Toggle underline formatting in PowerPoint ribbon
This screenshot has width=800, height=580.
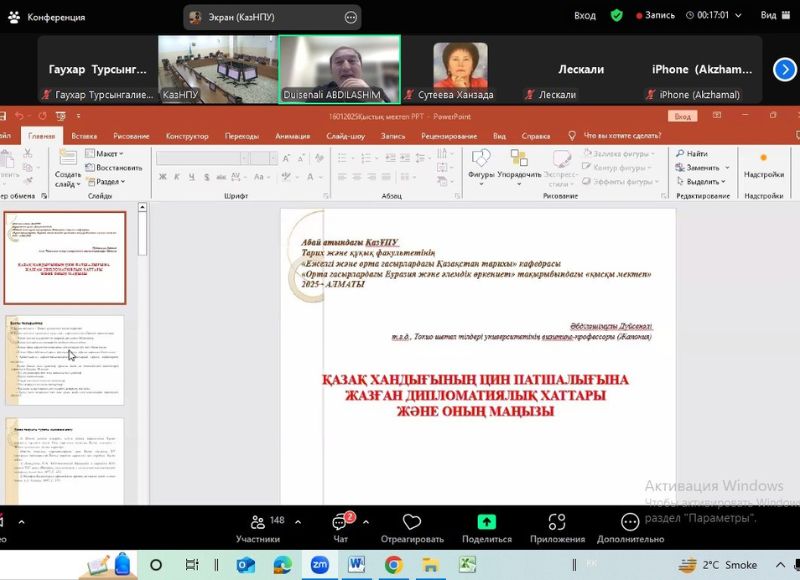point(191,177)
